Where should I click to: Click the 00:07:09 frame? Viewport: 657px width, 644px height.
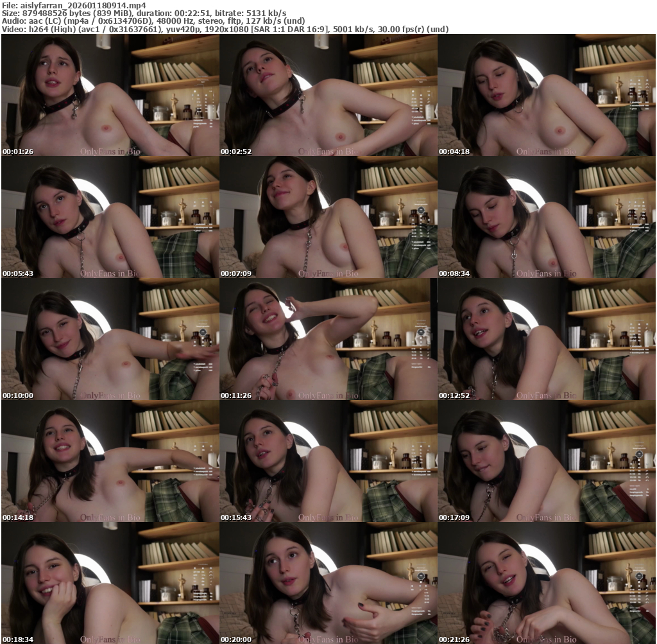(x=328, y=217)
